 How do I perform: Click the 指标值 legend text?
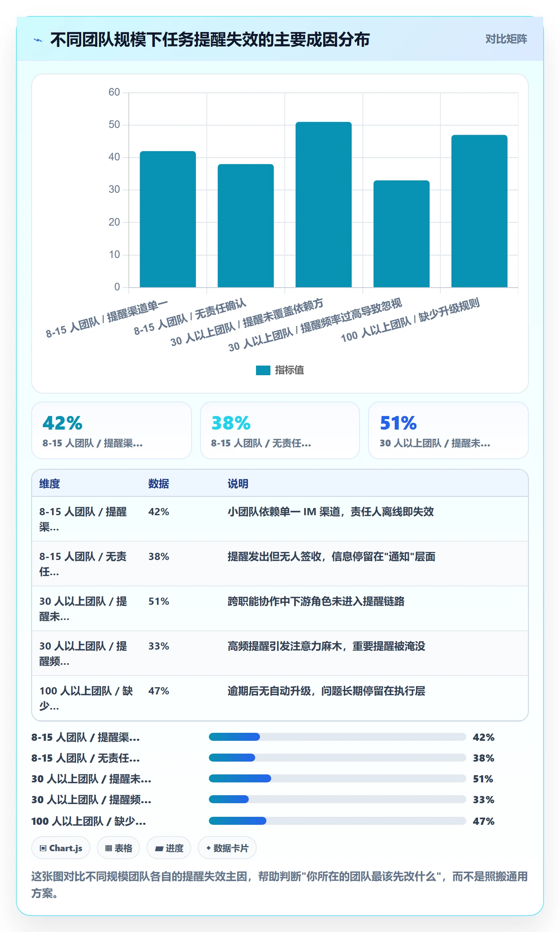(x=289, y=370)
